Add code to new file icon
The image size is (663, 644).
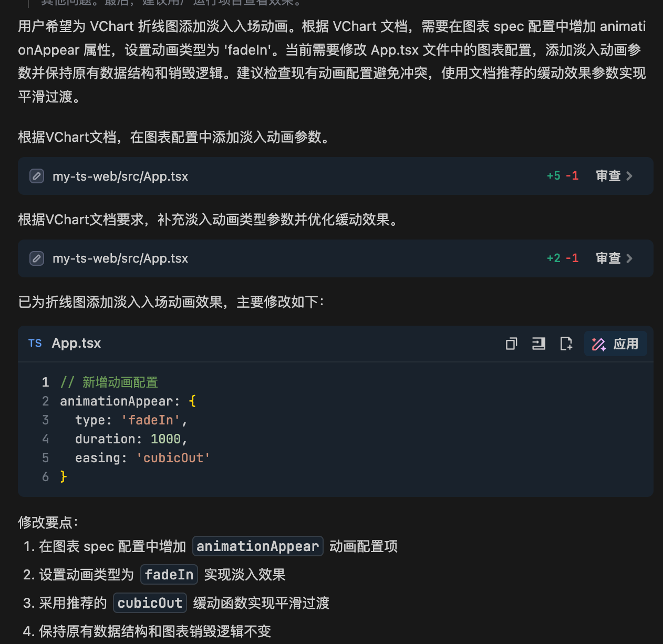(566, 344)
